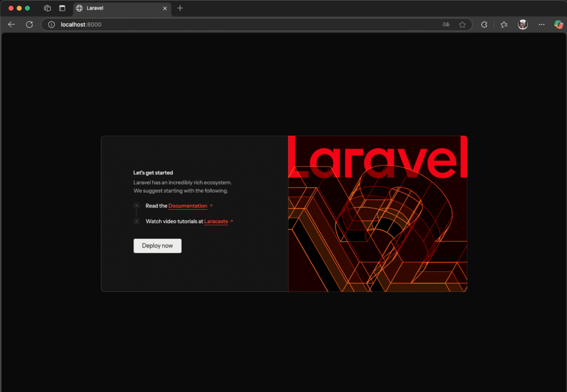567x392 pixels.
Task: Click the arrow icon beside Documentation
Action: click(211, 205)
